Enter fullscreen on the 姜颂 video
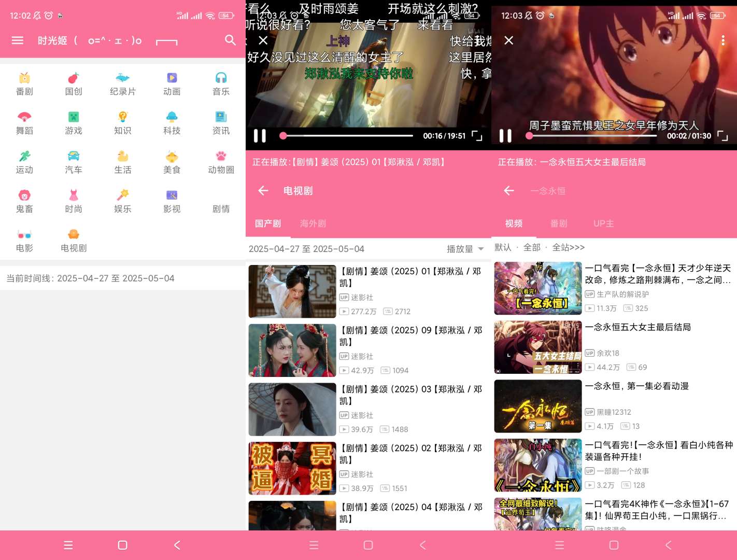The height and width of the screenshot is (560, 737). pos(477,136)
